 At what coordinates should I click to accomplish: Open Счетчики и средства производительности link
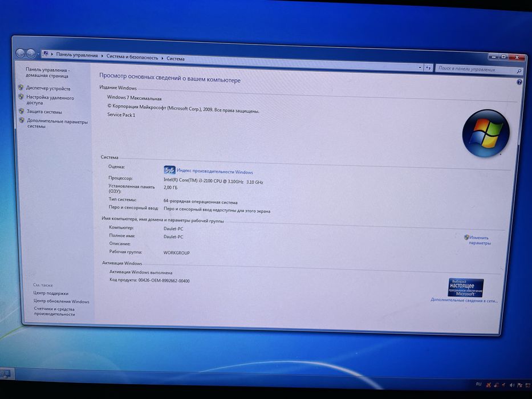coord(54,311)
